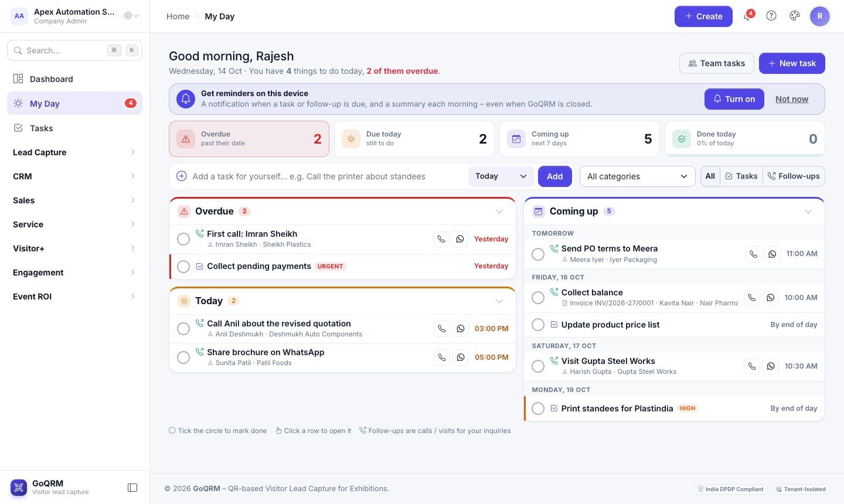844x504 pixels.
Task: Phone icon for Call Anil task
Action: (442, 329)
